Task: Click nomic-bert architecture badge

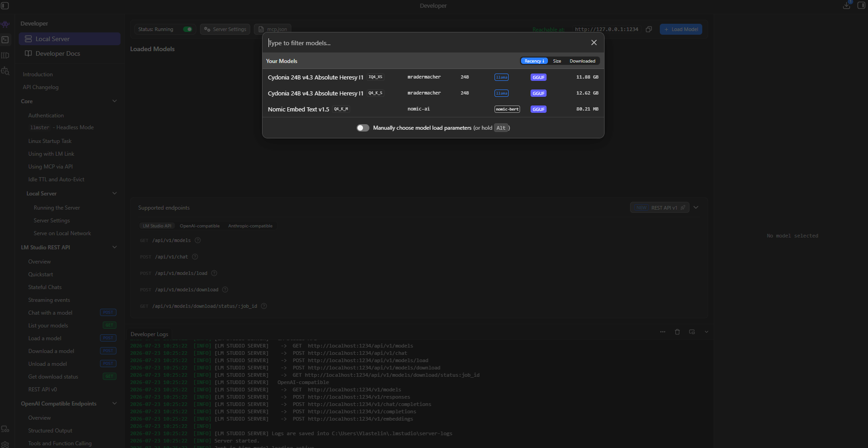Action: tap(507, 109)
